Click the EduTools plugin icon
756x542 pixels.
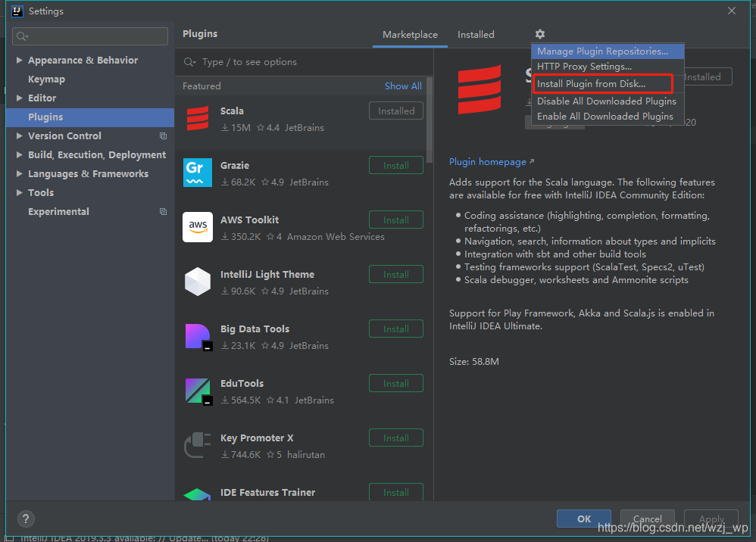198,391
